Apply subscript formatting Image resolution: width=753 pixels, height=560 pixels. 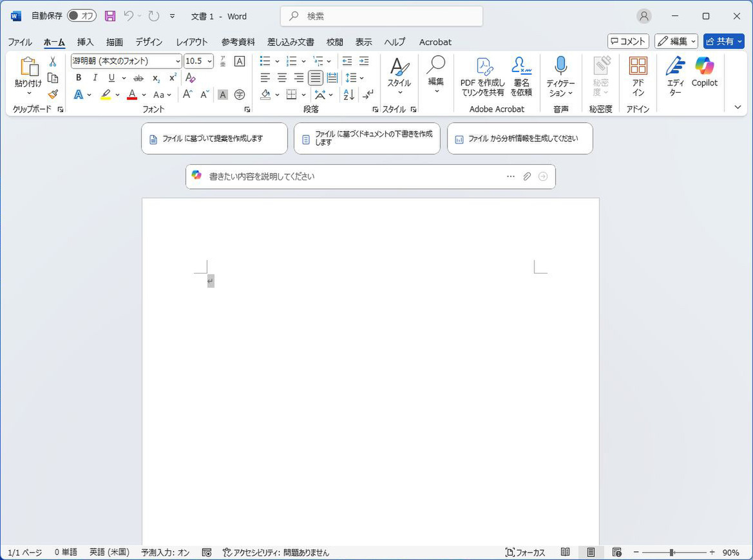156,78
